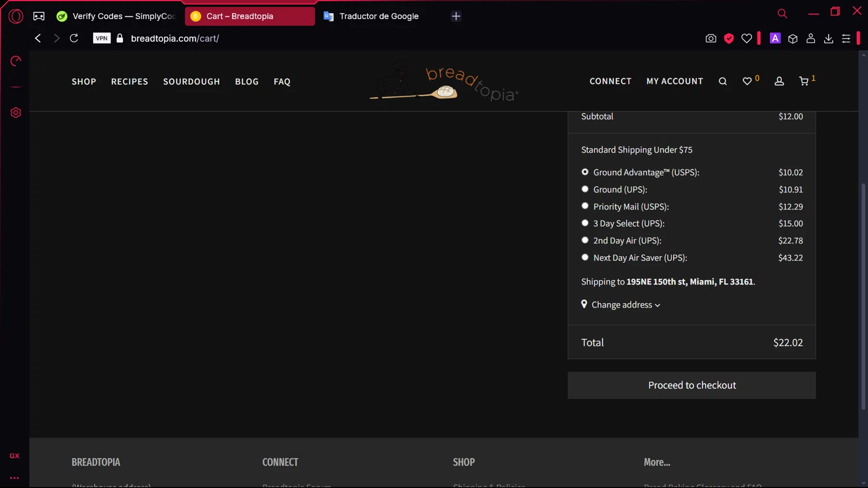This screenshot has width=868, height=488.
Task: Pick 2nd Day Air (UPS) shipping
Action: tap(585, 240)
